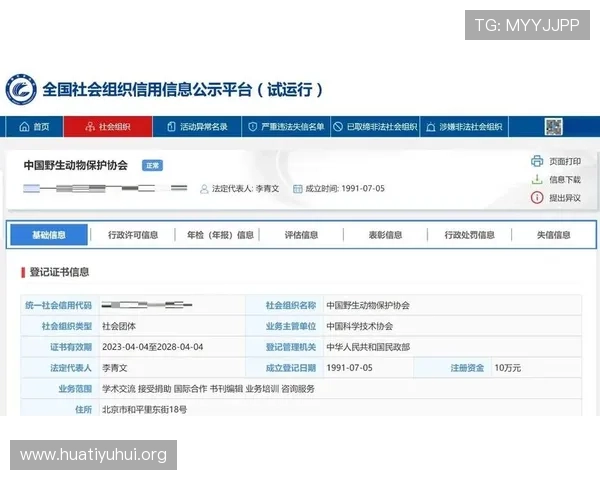
Task: Click validity period 2023-04-04至2028-04-04
Action: click(x=153, y=347)
